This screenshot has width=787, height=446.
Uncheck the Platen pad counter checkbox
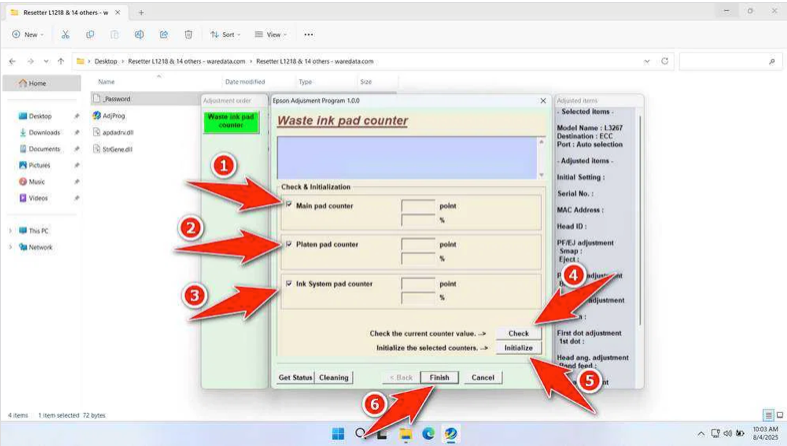289,244
